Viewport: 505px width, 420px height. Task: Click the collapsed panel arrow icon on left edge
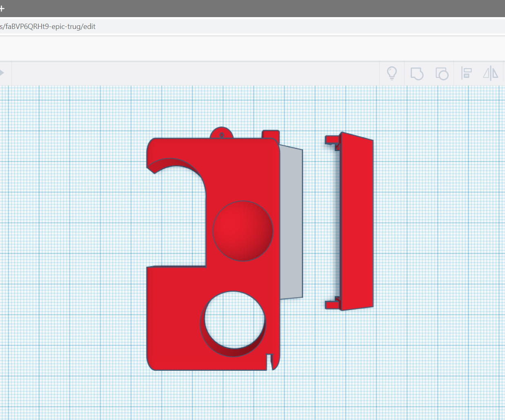click(2, 73)
